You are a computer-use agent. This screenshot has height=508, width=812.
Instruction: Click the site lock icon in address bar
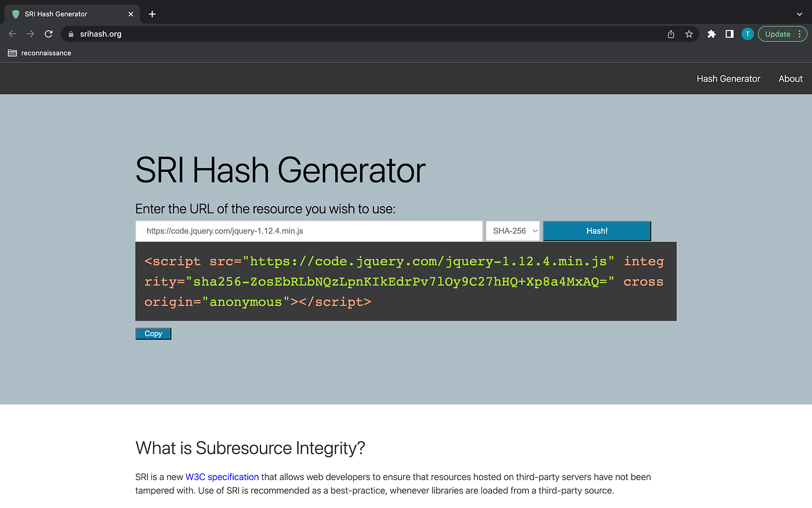(71, 34)
